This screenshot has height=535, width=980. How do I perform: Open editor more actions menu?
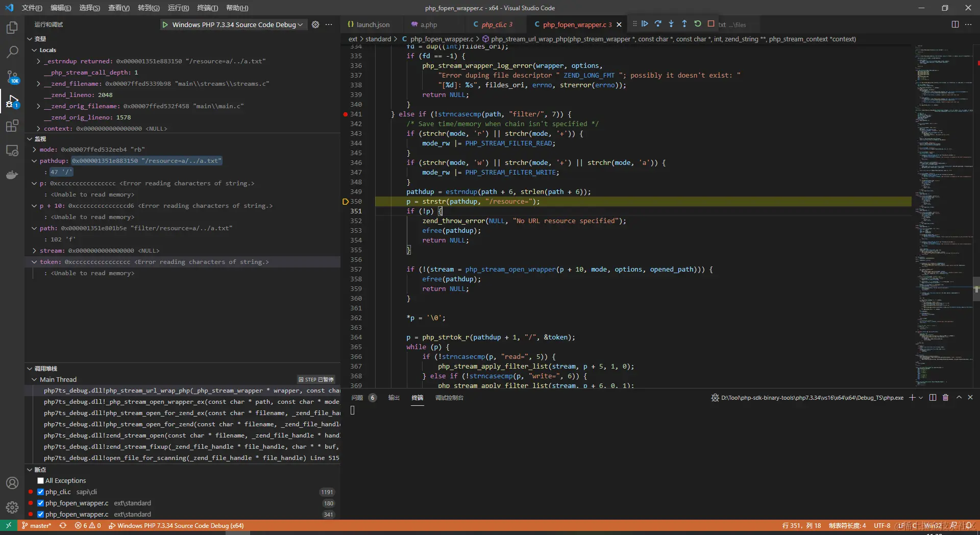(x=968, y=25)
